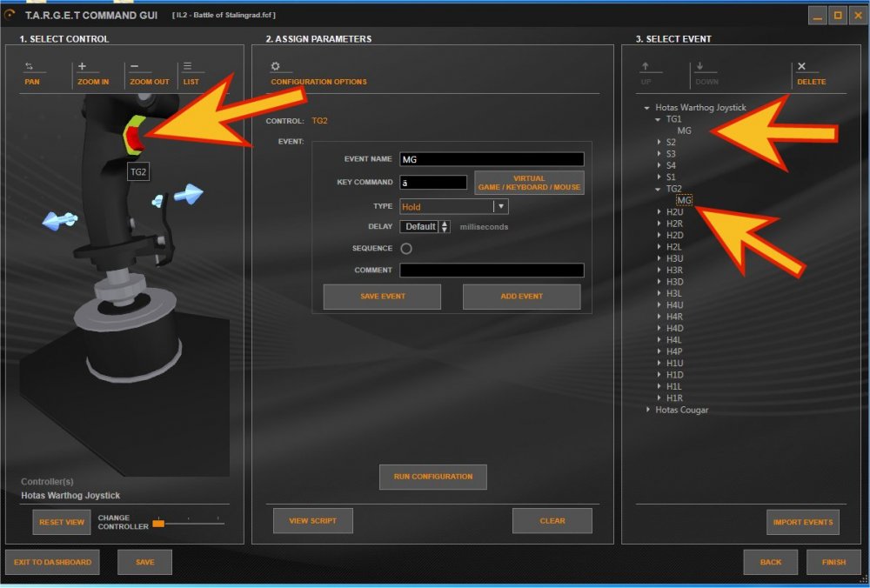Delete the selected event
The height and width of the screenshot is (588, 870).
811,74
